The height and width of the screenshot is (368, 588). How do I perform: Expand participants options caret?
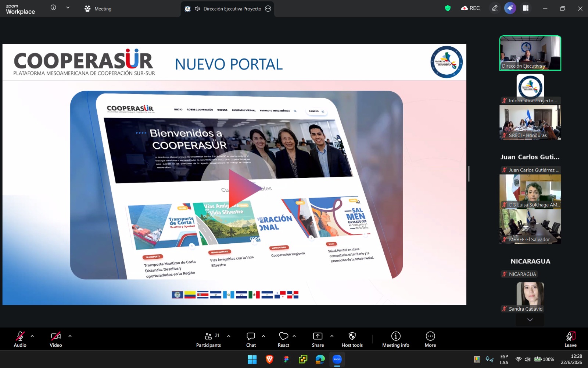click(229, 336)
